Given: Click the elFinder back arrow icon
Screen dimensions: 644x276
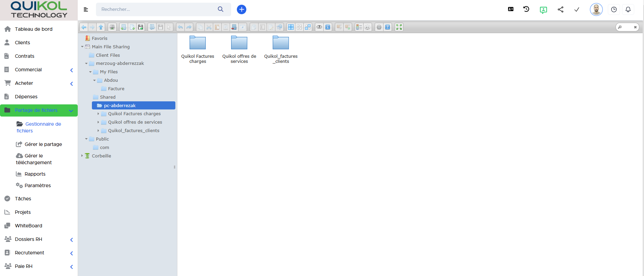Looking at the screenshot, I should click(84, 27).
